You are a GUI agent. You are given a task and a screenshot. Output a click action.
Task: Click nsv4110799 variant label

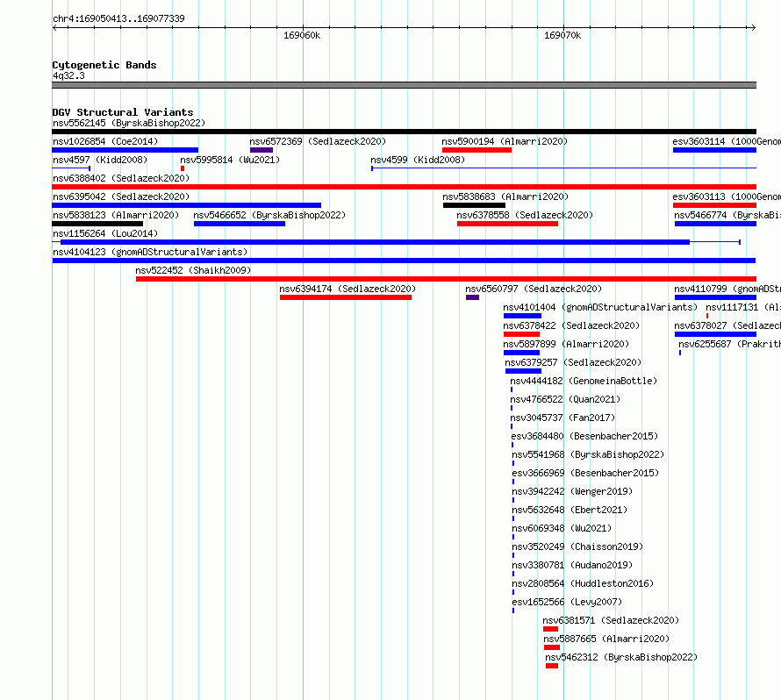(x=727, y=289)
